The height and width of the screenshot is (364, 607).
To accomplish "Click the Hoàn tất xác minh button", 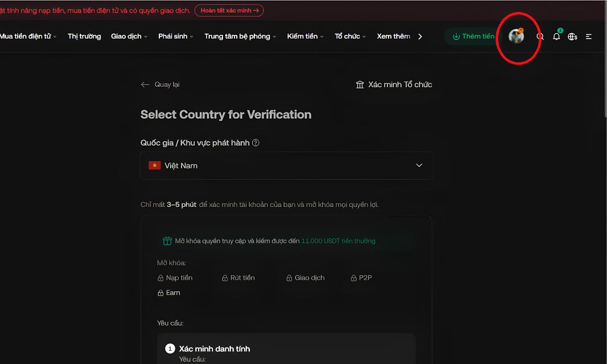I will click(x=229, y=10).
